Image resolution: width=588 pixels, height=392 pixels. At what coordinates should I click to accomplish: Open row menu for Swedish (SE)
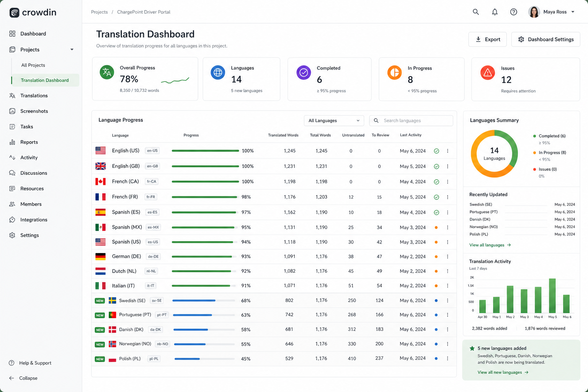click(x=448, y=301)
